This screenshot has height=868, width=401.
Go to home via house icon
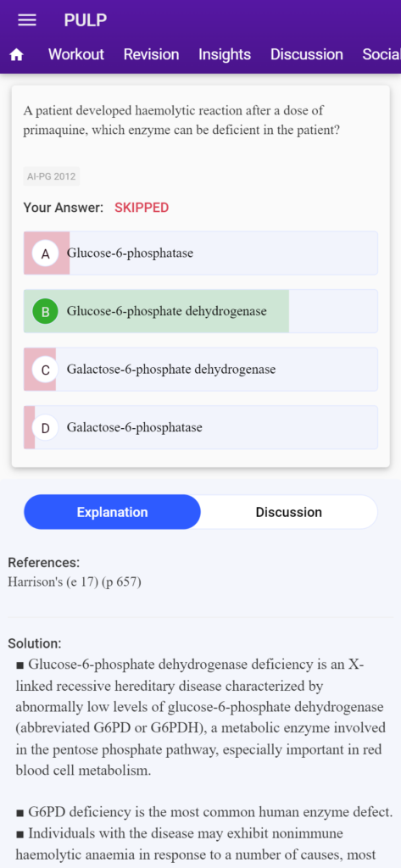click(x=17, y=55)
